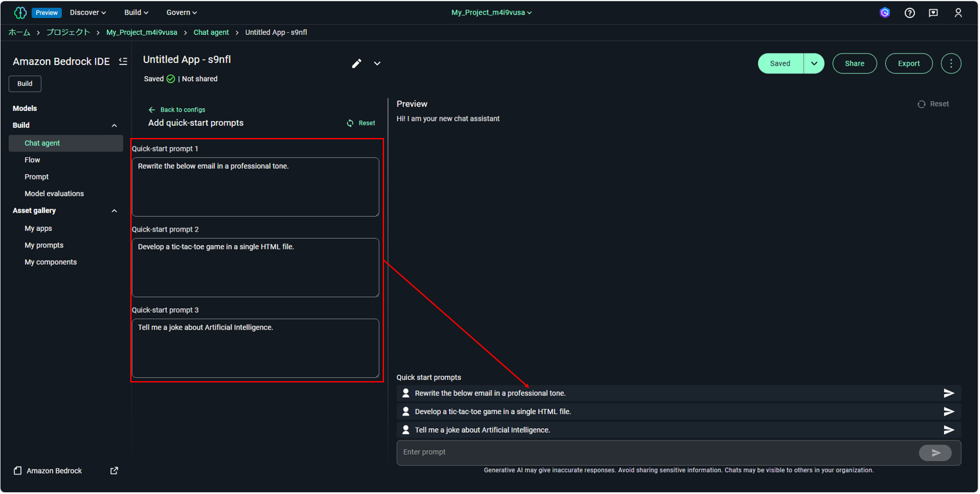This screenshot has height=494, width=980.
Task: Select Prompt in sidebar
Action: pos(37,177)
